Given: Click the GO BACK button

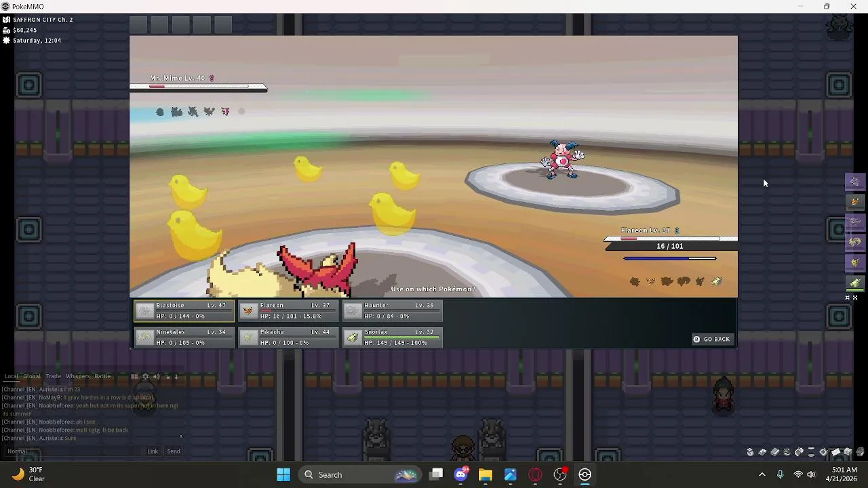Looking at the screenshot, I should point(711,339).
